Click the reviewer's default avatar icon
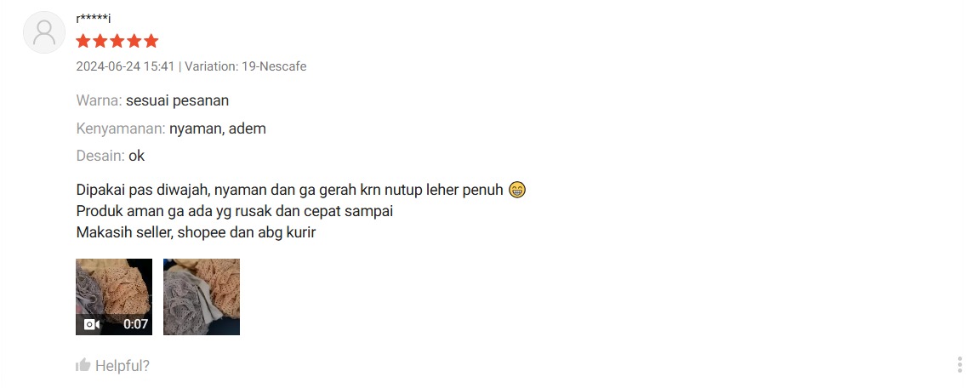Screen dimensions: 980x388 click(x=44, y=31)
